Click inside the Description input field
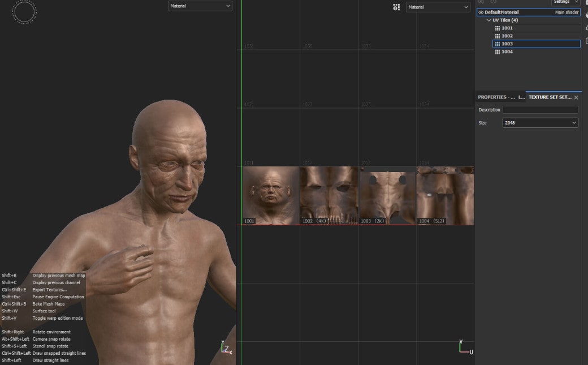 pos(540,109)
